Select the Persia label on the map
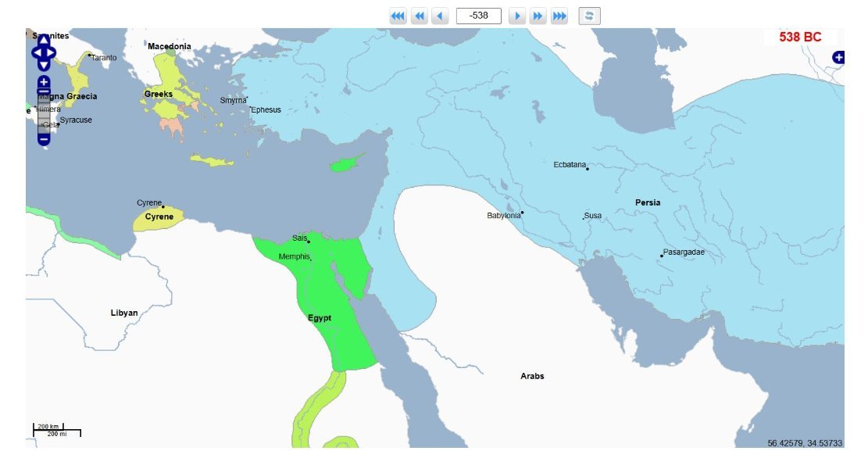The image size is (868, 469). click(x=647, y=202)
